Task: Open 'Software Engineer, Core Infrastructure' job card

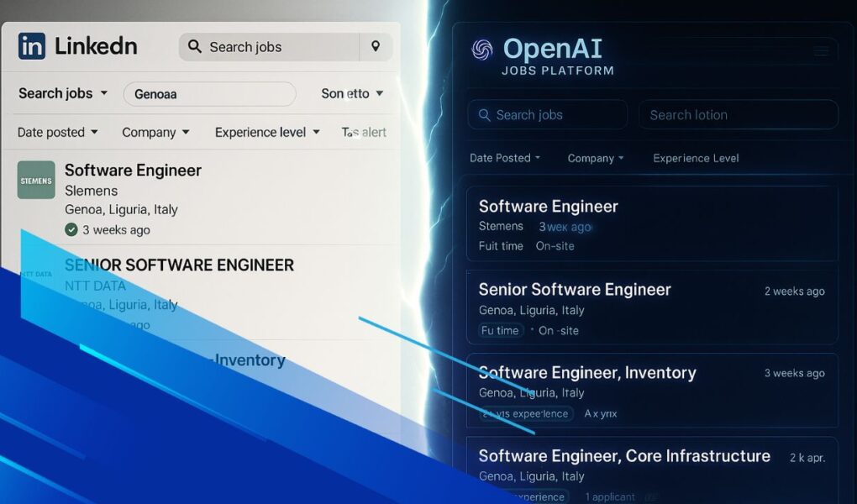Action: [652, 470]
